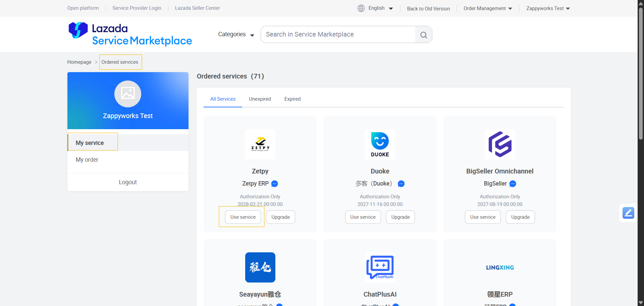Click the Seayayun service logo
The image size is (644, 306).
click(x=260, y=267)
